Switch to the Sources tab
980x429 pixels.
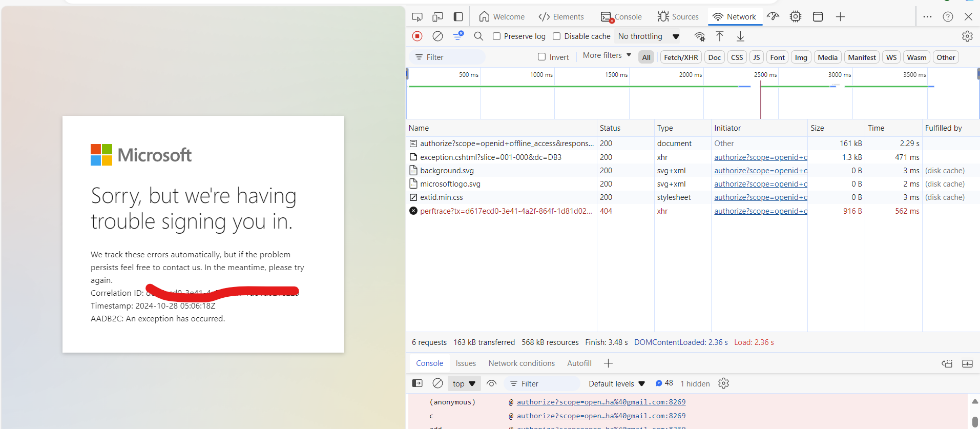(678, 17)
